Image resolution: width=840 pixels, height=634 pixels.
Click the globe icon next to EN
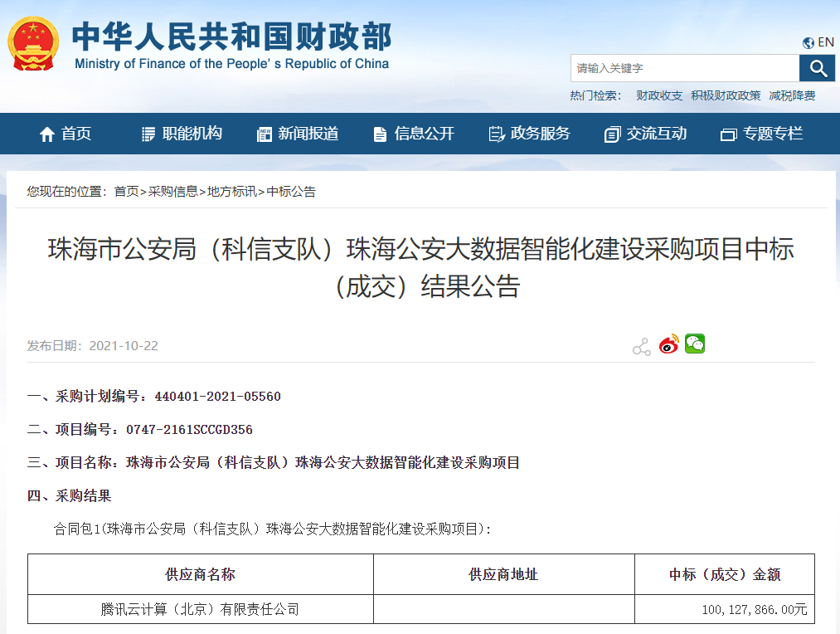pos(808,43)
